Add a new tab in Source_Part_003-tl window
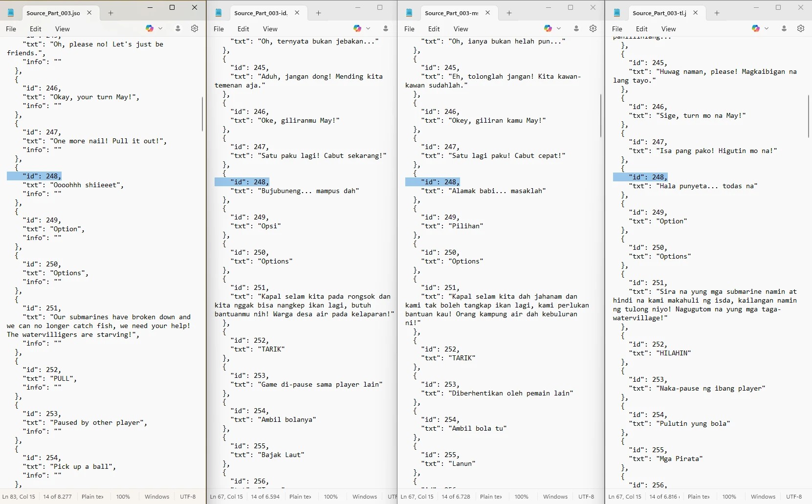The image size is (812, 504). click(717, 13)
